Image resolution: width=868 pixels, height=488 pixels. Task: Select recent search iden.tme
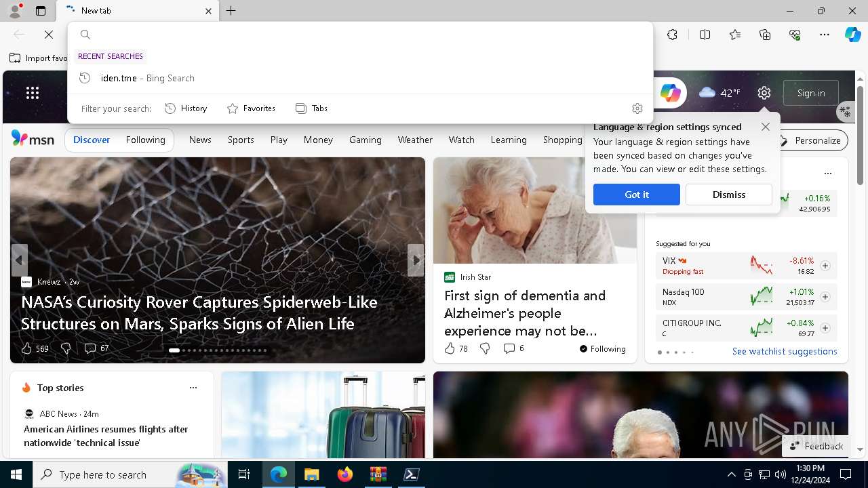click(x=360, y=78)
